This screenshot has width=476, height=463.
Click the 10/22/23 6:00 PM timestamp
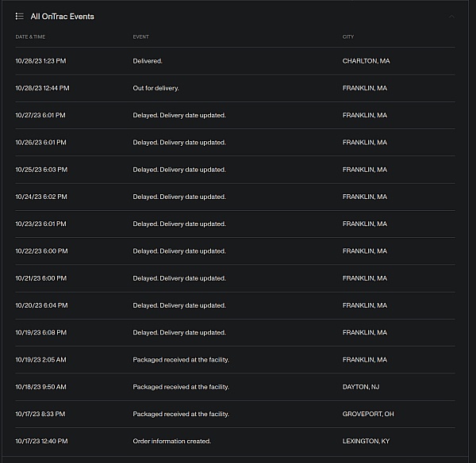pos(40,251)
